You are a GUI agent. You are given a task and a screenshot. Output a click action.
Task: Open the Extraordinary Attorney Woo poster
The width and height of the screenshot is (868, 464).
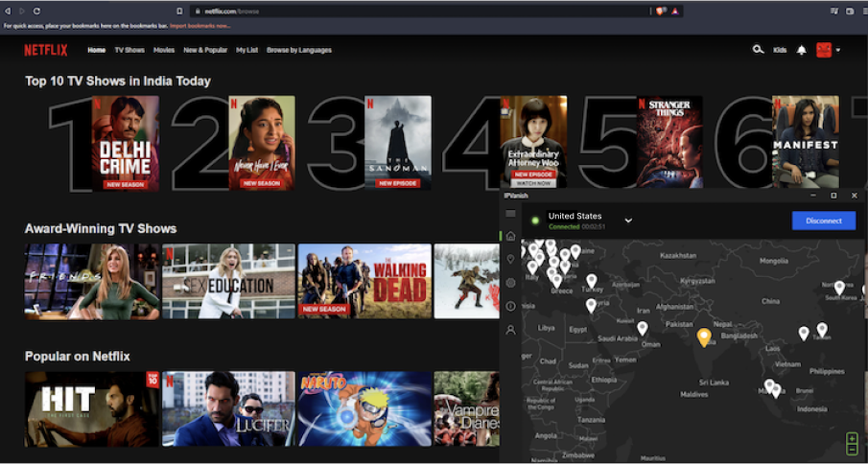[x=533, y=142]
